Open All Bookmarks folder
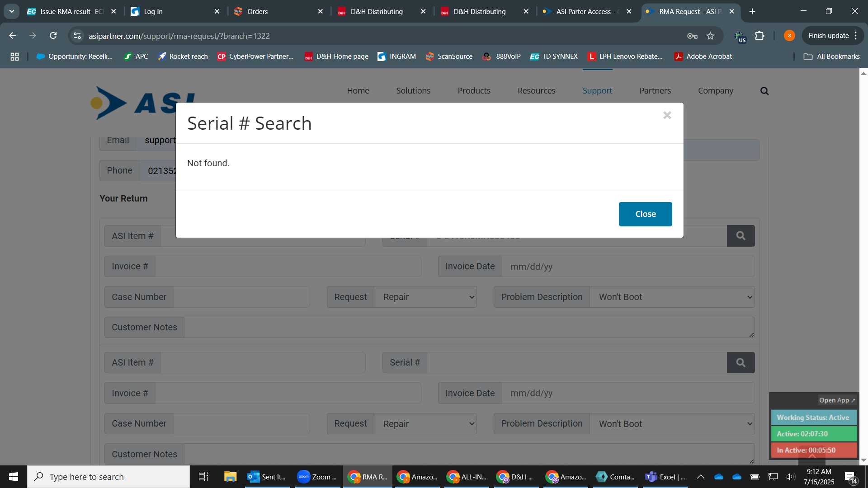868x488 pixels. tap(831, 56)
